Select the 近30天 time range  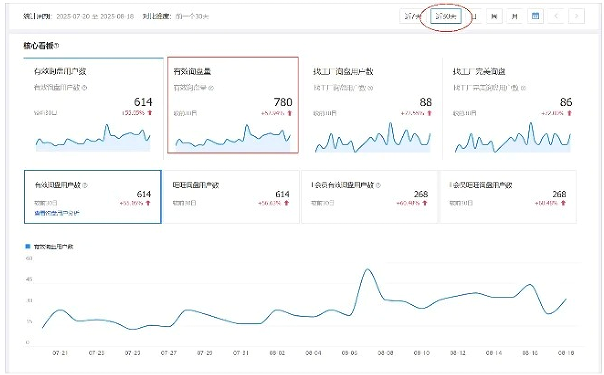pos(446,16)
